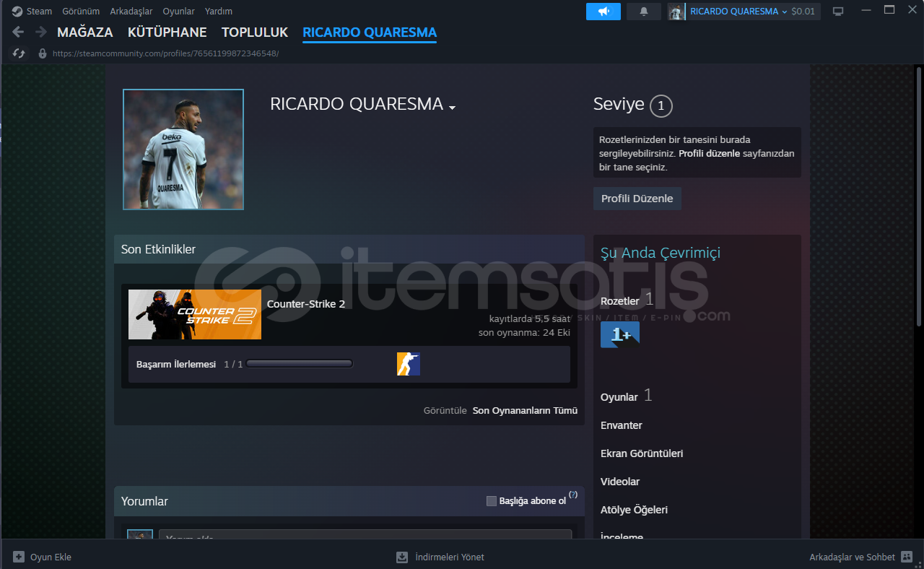Open the Steam menu
The height and width of the screenshot is (569, 924).
(x=39, y=12)
